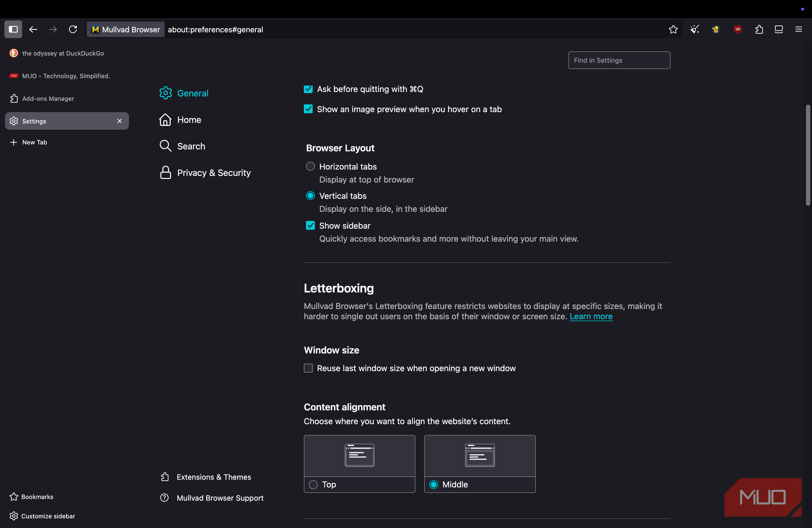This screenshot has height=528, width=812.
Task: Open a New Tab from sidebar
Action: [x=29, y=142]
